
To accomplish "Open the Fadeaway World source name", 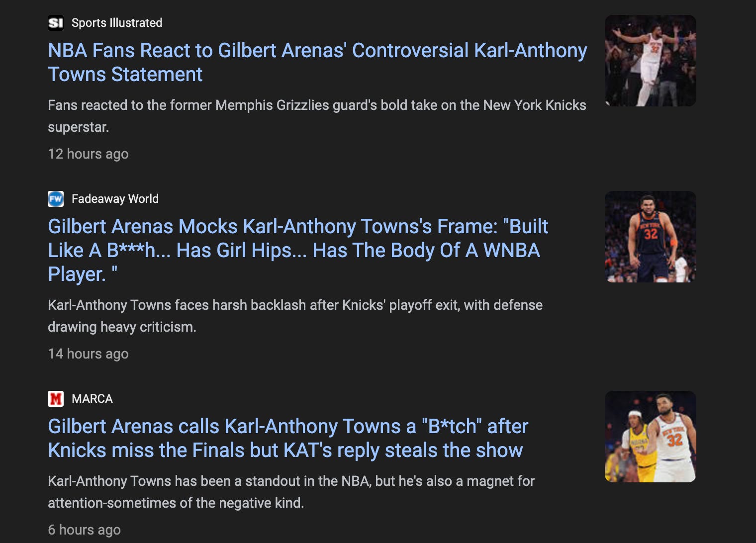I will [115, 199].
